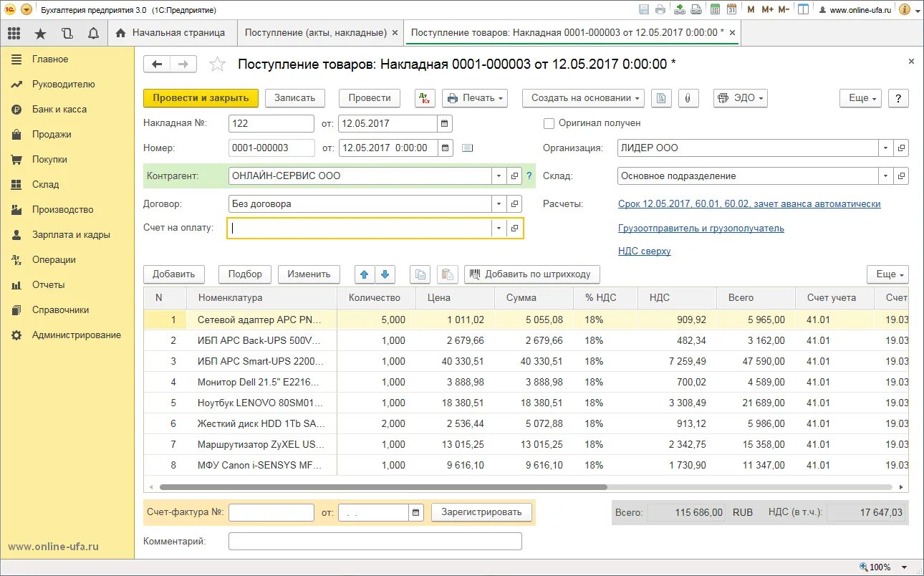This screenshot has height=576, width=924.
Task: Click the printer icon in title bar
Action: (660, 9)
